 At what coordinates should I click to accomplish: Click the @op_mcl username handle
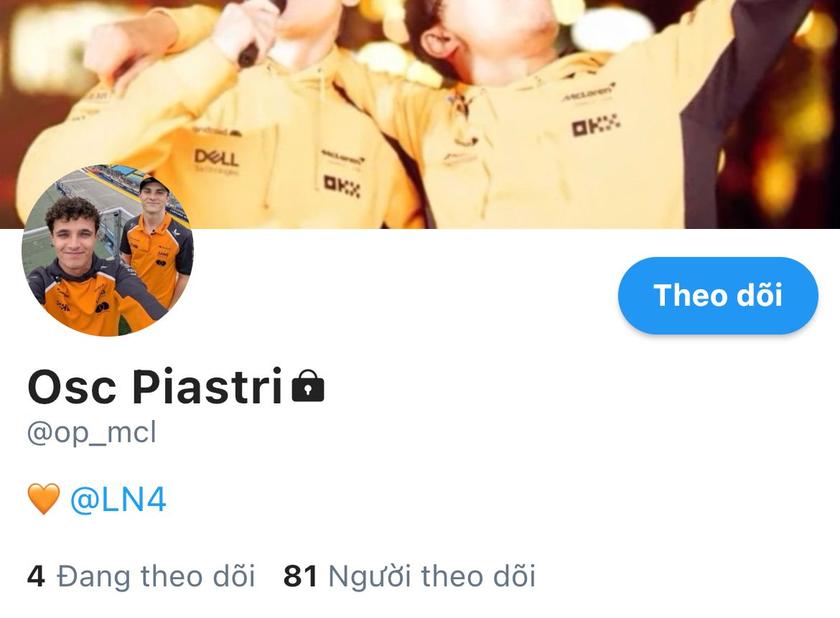(92, 432)
